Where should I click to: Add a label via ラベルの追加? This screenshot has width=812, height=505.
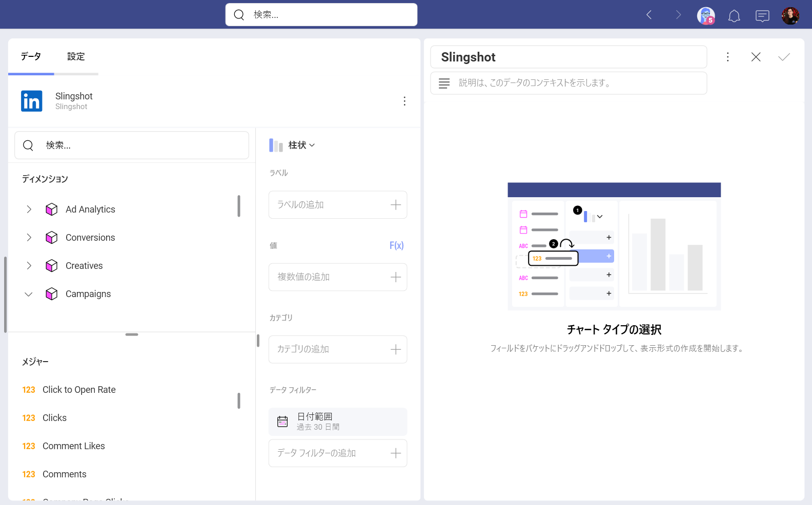338,205
